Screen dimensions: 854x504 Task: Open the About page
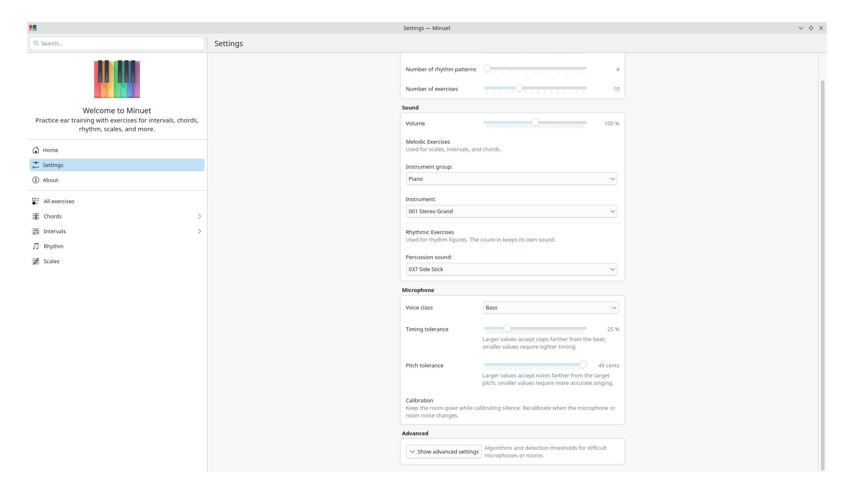pyautogui.click(x=117, y=180)
